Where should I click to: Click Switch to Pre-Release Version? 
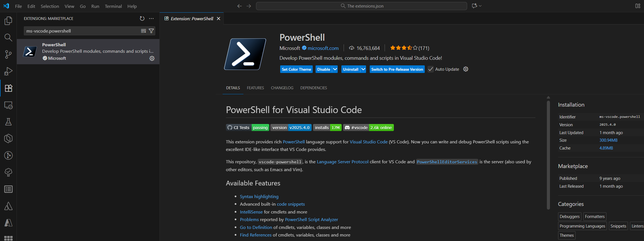pyautogui.click(x=397, y=69)
